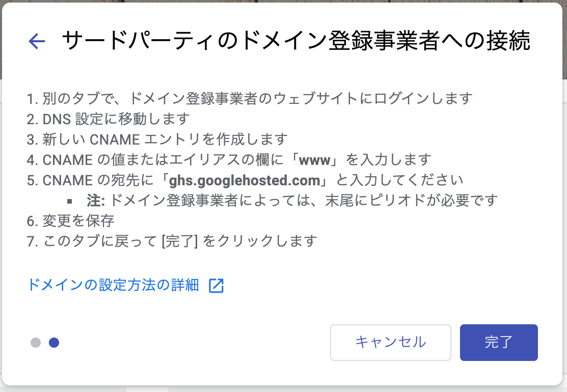The width and height of the screenshot is (567, 392).
Task: Click step 4 about the CNAME alias field
Action: (x=229, y=159)
